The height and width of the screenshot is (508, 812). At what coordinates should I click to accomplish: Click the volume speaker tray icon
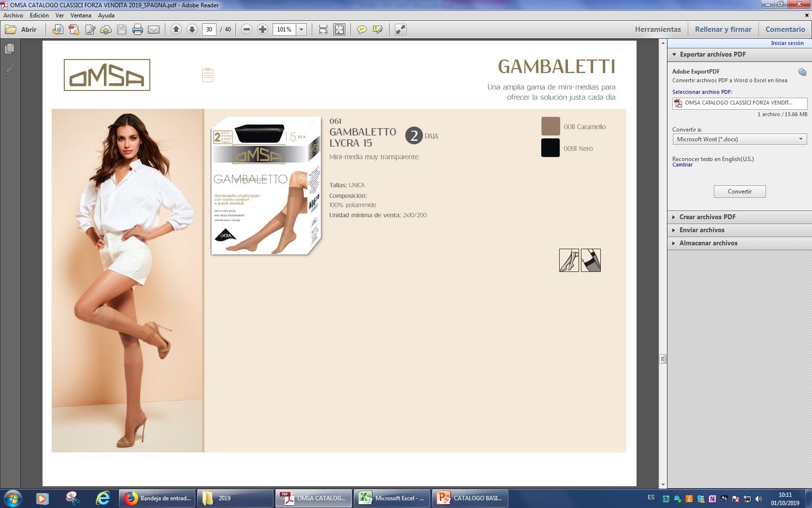pyautogui.click(x=758, y=499)
